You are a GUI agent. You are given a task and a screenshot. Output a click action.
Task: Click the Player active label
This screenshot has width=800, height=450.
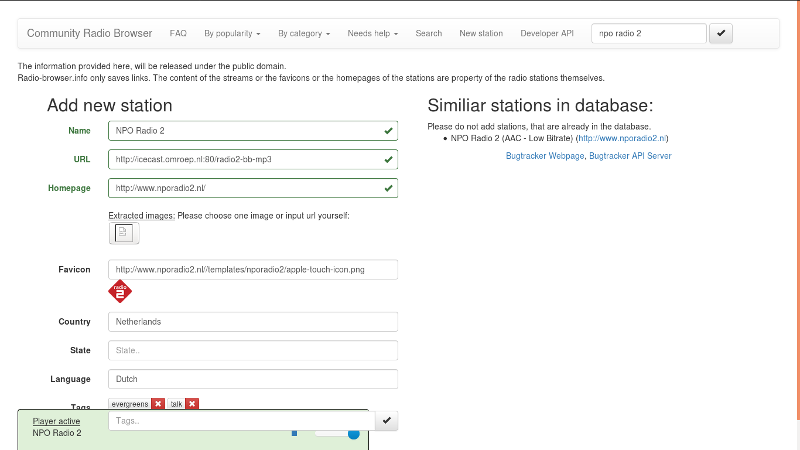tap(56, 421)
